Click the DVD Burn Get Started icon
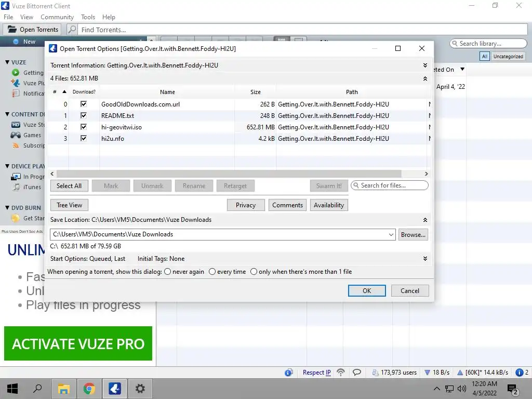The image size is (532, 399). (x=16, y=218)
